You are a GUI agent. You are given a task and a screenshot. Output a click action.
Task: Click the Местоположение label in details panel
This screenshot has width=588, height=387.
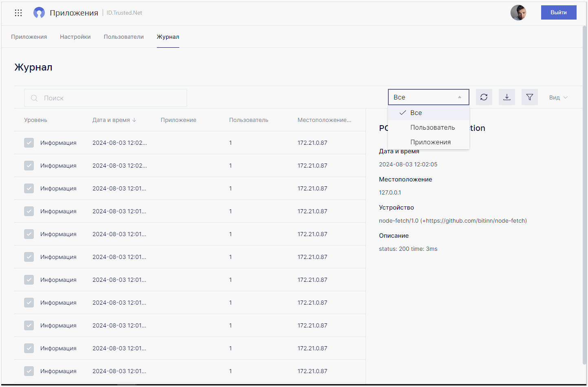click(405, 179)
